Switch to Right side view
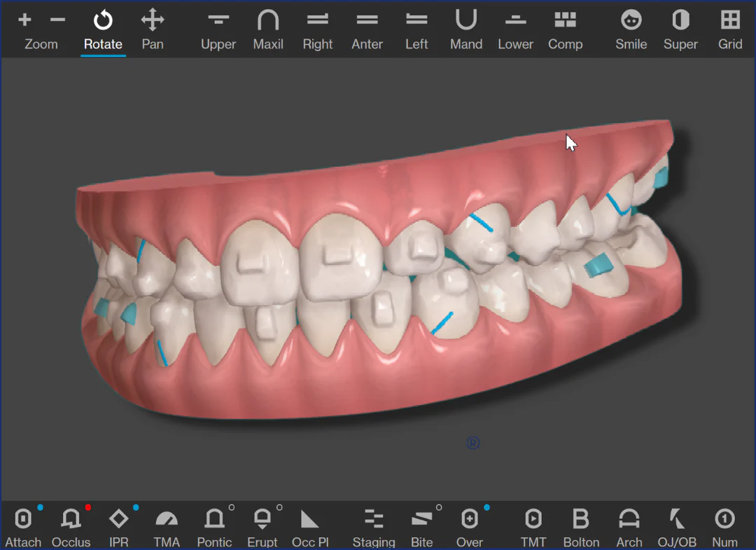The image size is (756, 550). point(318,31)
